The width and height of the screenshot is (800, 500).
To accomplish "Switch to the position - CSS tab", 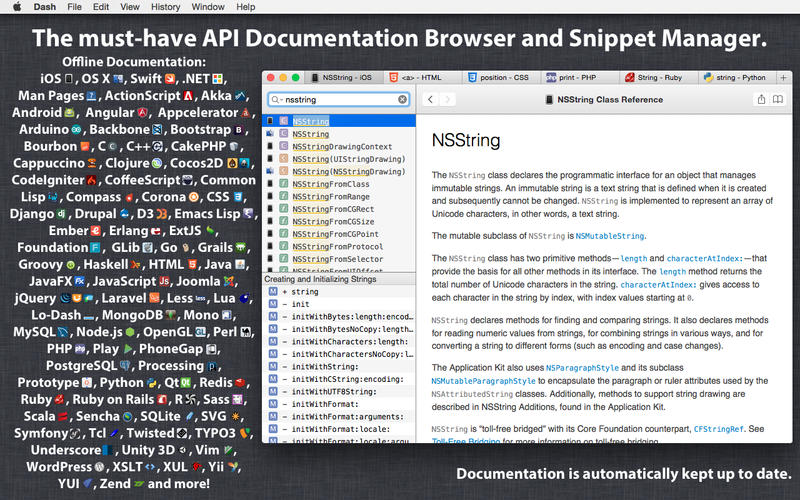I will [x=498, y=78].
